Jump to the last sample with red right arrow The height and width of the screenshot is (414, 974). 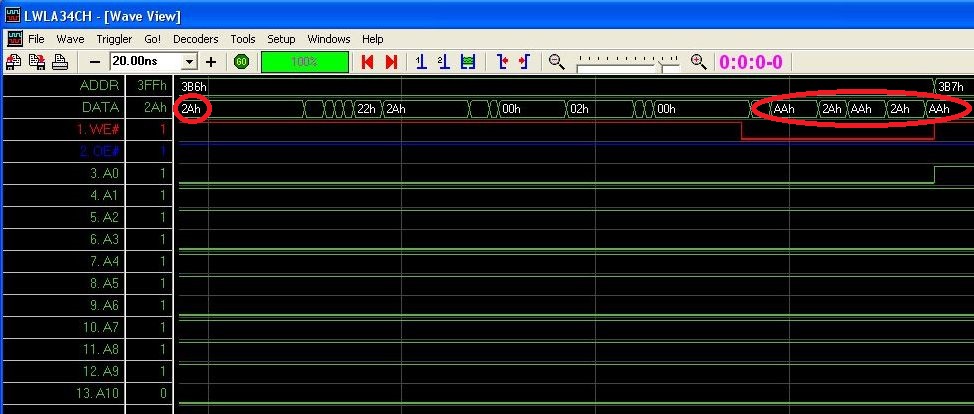click(x=391, y=62)
